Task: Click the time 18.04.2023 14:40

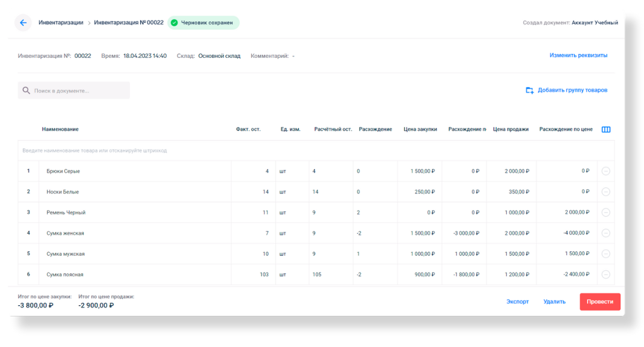Action: point(145,56)
